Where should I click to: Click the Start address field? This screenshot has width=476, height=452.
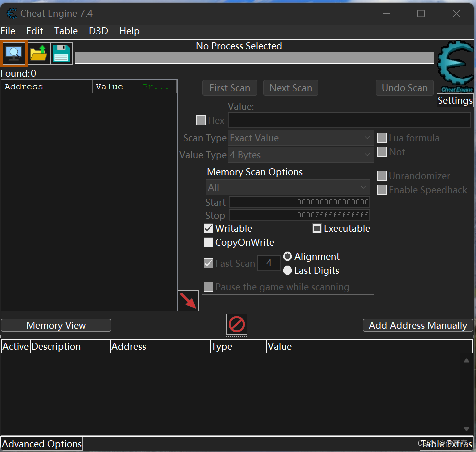[299, 202]
